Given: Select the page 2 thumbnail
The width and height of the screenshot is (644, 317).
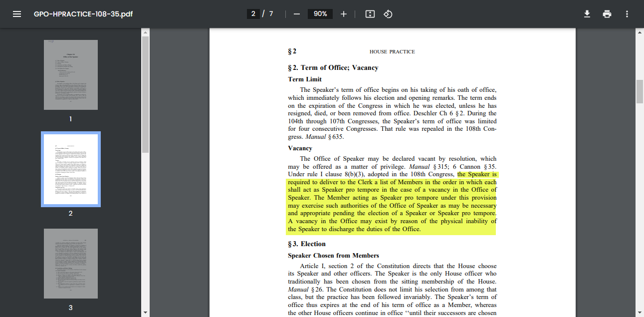Looking at the screenshot, I should point(71,169).
